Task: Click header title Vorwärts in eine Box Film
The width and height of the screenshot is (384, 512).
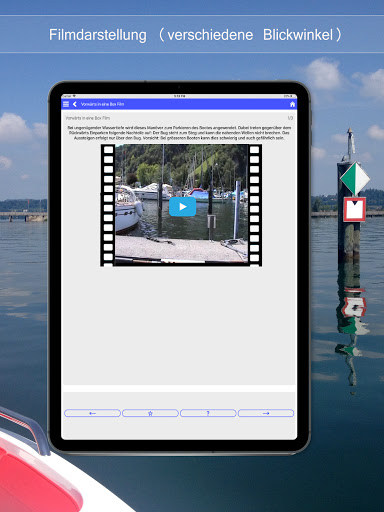Action: [102, 104]
